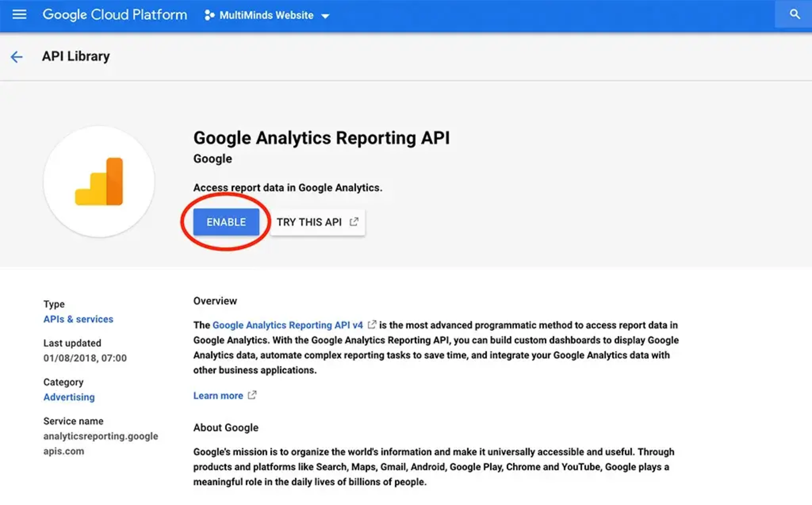
Task: Click TRY THIS API
Action: click(309, 222)
